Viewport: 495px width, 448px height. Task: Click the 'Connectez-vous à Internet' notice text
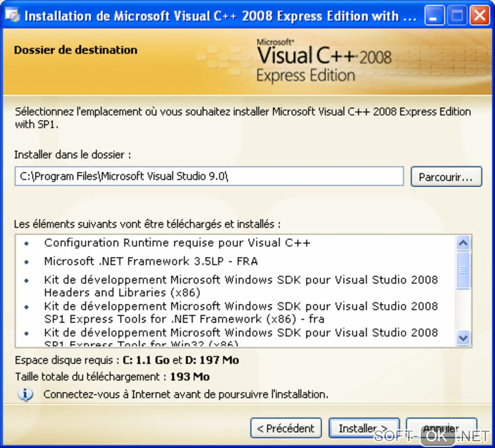click(186, 394)
